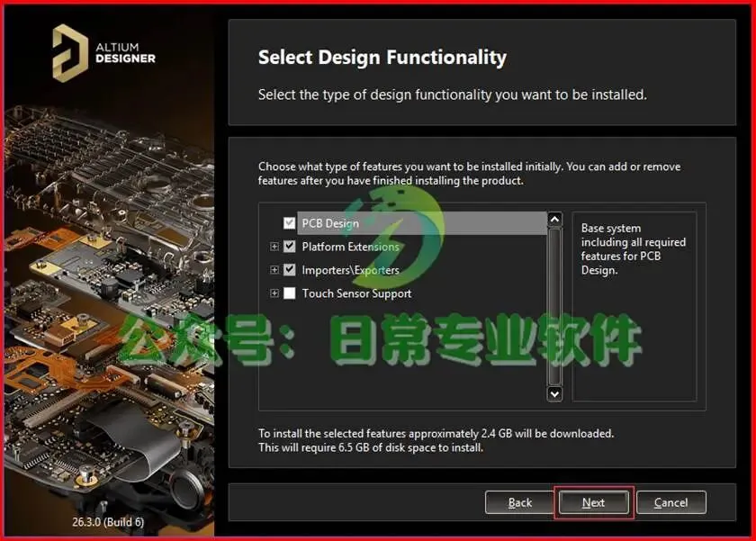Toggle the PCB Design checkbox
756x541 pixels.
pyautogui.click(x=289, y=222)
